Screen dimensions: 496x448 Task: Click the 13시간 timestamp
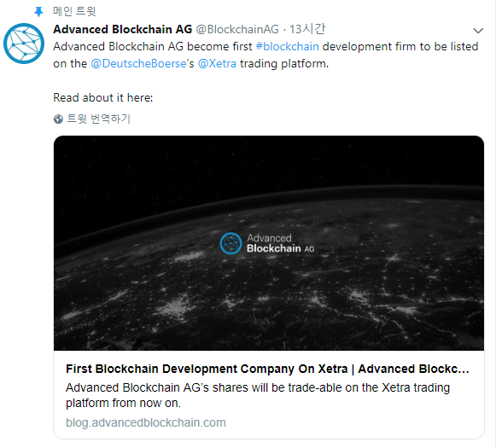point(307,29)
